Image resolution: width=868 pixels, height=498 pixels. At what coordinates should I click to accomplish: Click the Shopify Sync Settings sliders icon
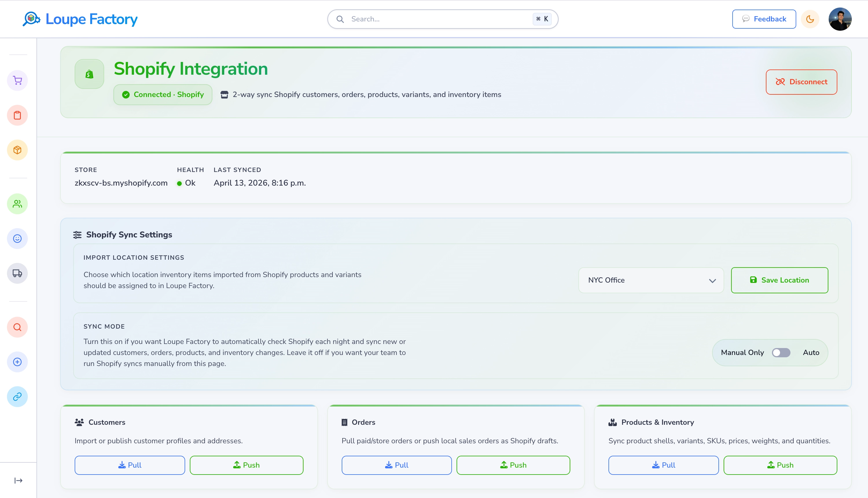click(77, 235)
